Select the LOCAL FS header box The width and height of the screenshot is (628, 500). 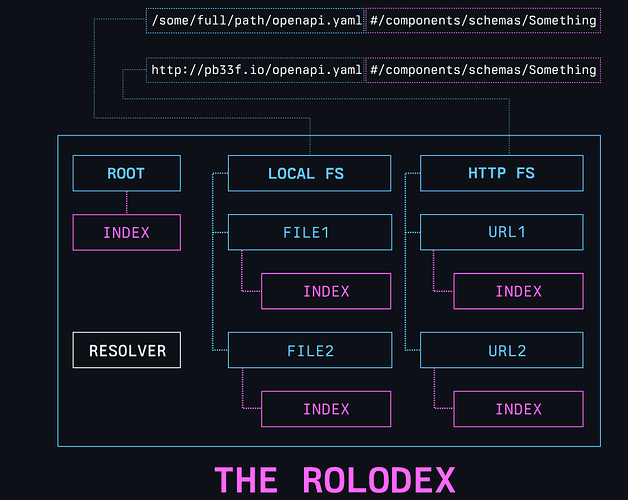coord(308,173)
